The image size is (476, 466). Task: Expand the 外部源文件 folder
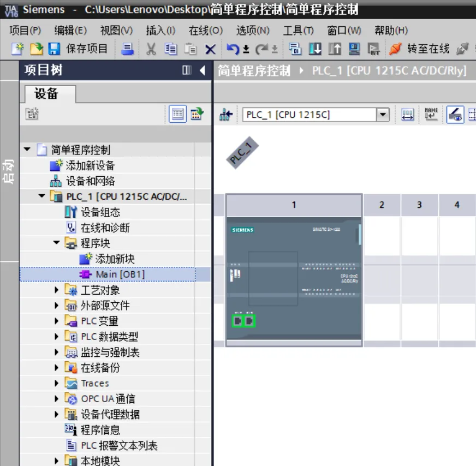(56, 305)
